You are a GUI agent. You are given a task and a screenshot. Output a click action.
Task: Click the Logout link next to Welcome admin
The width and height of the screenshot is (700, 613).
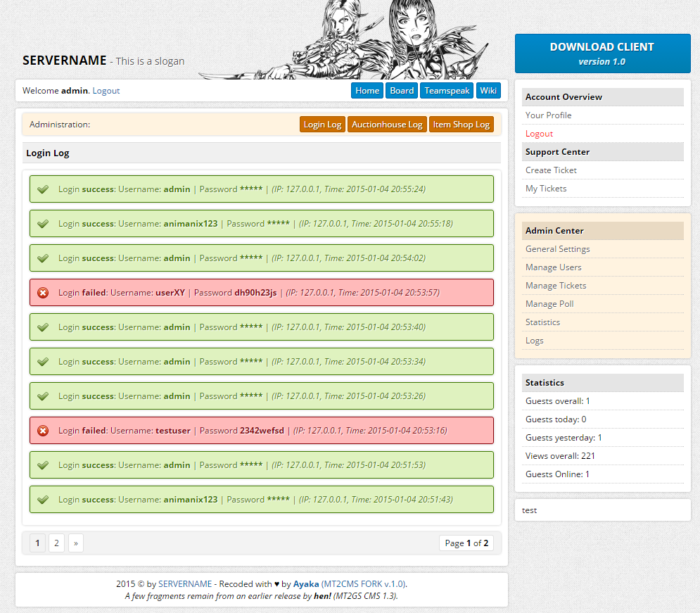pyautogui.click(x=106, y=91)
